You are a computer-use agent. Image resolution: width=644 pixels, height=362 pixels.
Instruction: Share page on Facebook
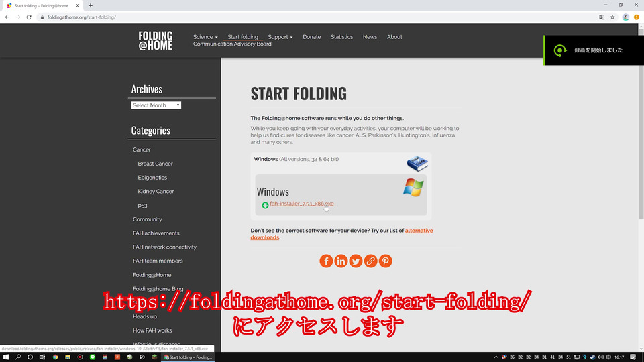pos(326,261)
